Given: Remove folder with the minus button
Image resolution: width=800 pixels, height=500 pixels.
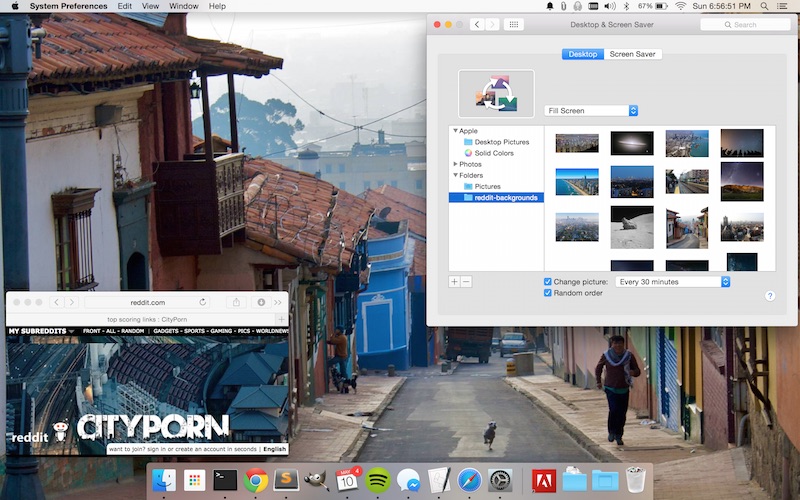Looking at the screenshot, I should (x=466, y=282).
